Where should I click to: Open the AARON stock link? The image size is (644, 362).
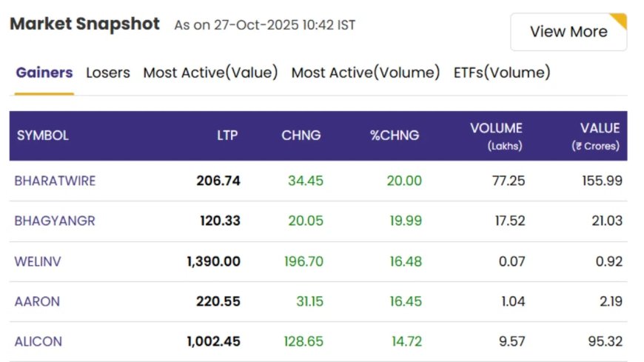pos(37,301)
